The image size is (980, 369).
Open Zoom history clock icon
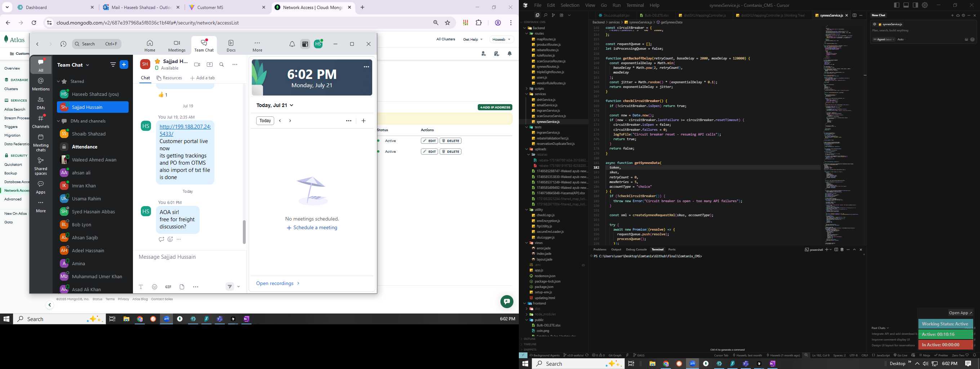(63, 44)
